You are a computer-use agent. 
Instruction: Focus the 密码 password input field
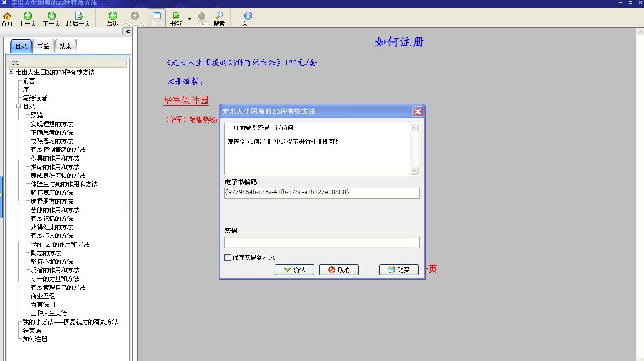(x=322, y=243)
